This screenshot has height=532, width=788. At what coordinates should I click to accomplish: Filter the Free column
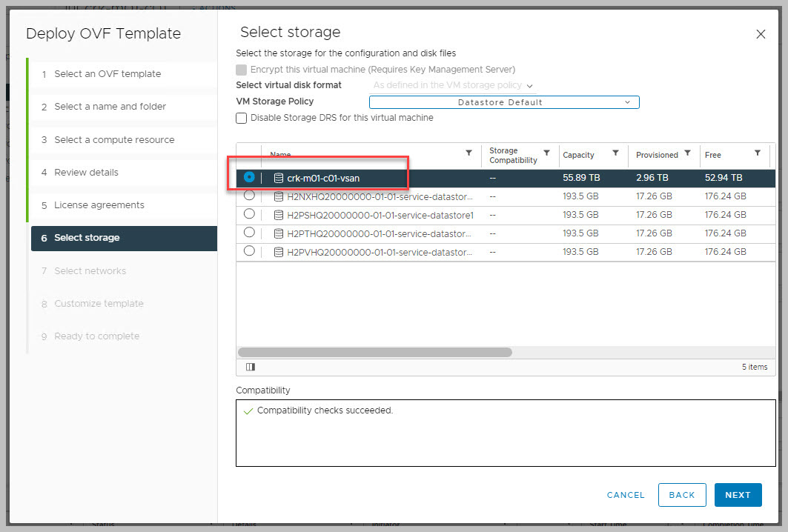pos(757,153)
